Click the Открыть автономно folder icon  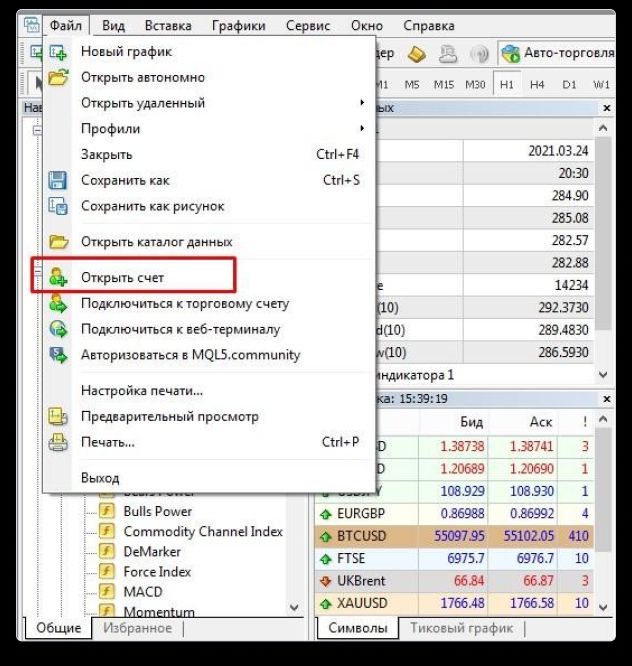point(58,78)
